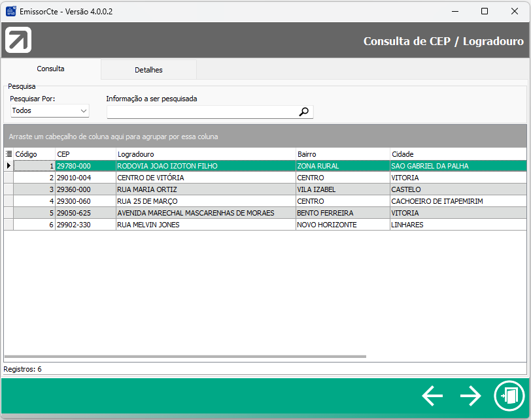Screen dimensions: 531x420
Task: Click the EmissorCte arrow logo
Action: [18, 40]
